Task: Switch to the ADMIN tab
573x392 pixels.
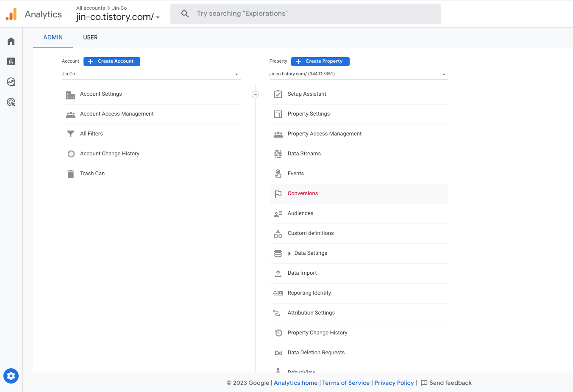Action: (53, 37)
